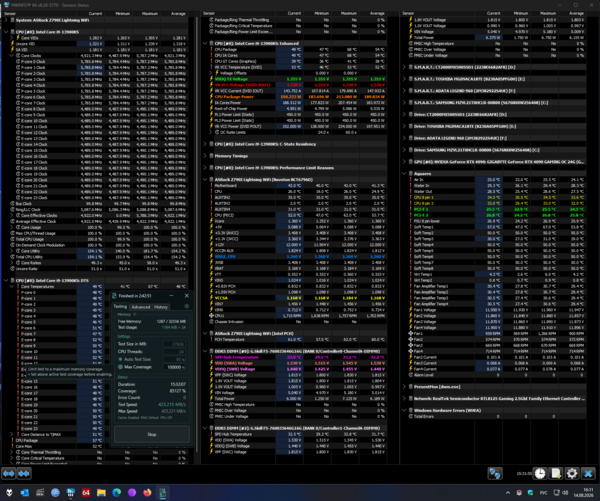Expand the Performance Limit Reasons section

pyautogui.click(x=205, y=168)
